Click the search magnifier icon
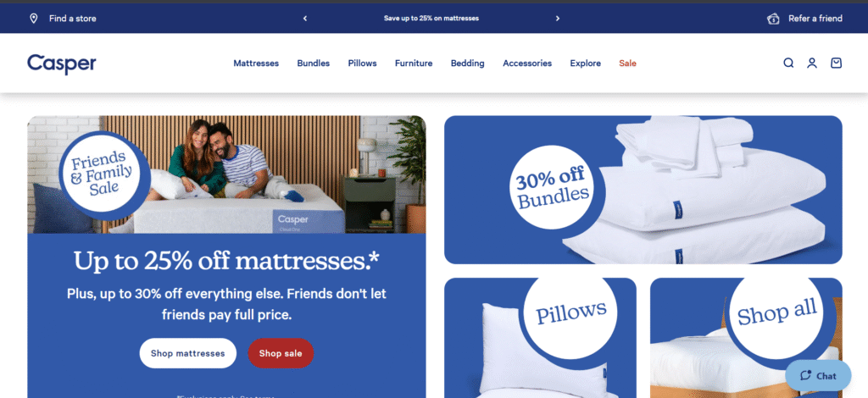Viewport: 868px width, 398px height. point(788,63)
